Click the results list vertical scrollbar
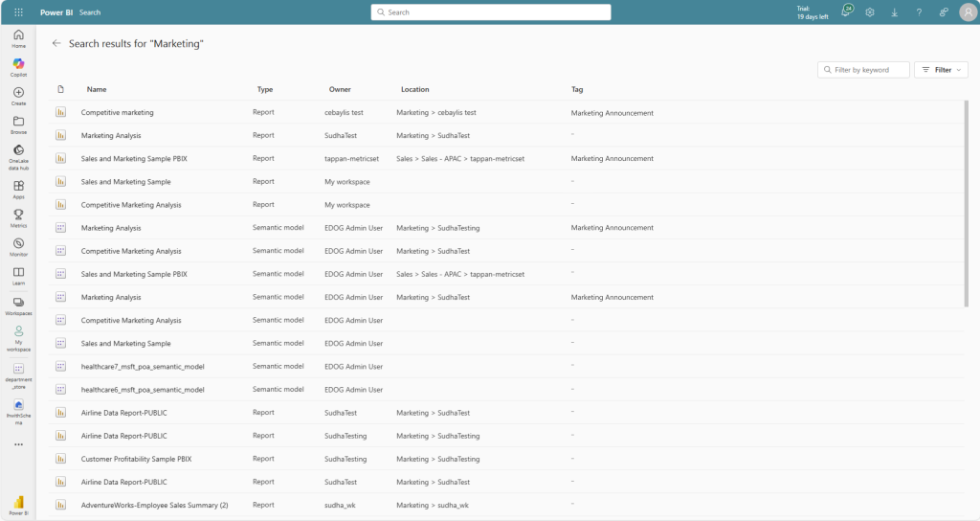 [x=967, y=203]
